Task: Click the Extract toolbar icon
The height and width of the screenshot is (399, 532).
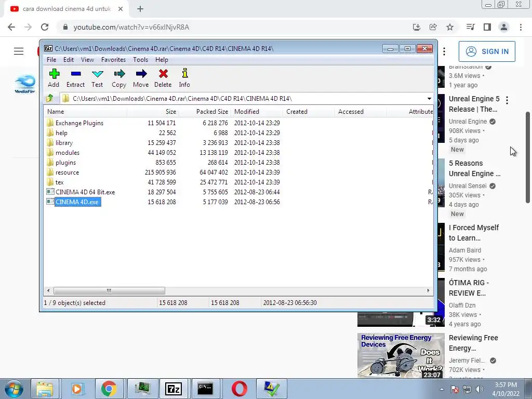Action: coord(75,78)
